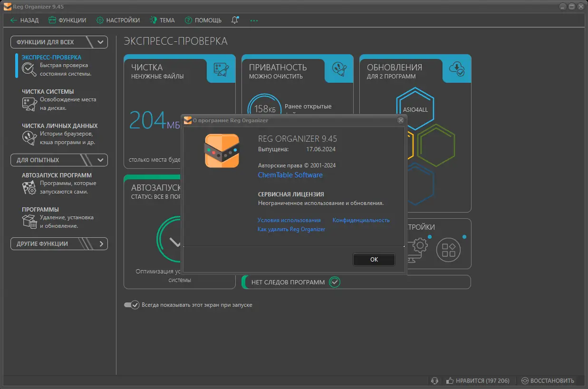Screen dimensions: 588x389
Task: Click the Нет следов программ bar
Action: point(356,282)
